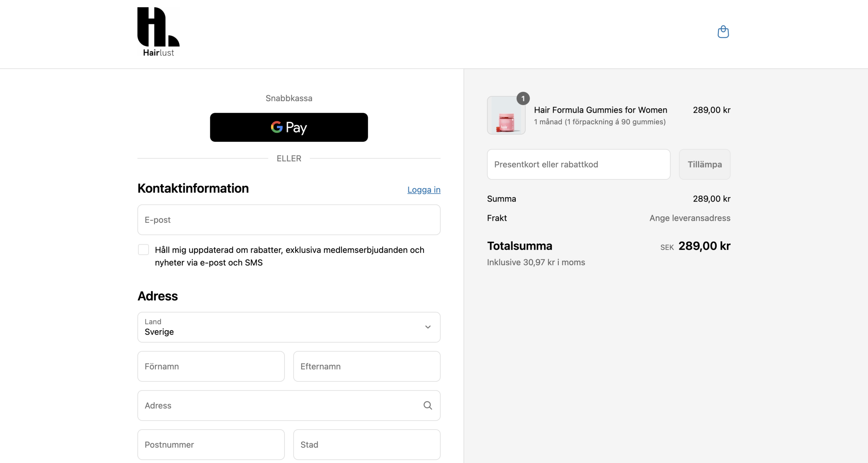Open the Hair Formula Gummies product thumbnail
Viewport: 868px width, 463px height.
[506, 115]
